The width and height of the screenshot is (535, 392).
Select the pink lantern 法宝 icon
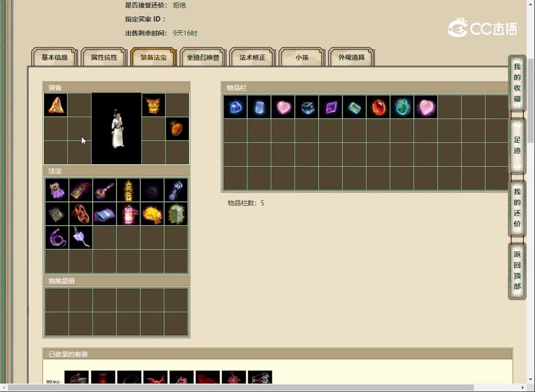pyautogui.click(x=128, y=214)
